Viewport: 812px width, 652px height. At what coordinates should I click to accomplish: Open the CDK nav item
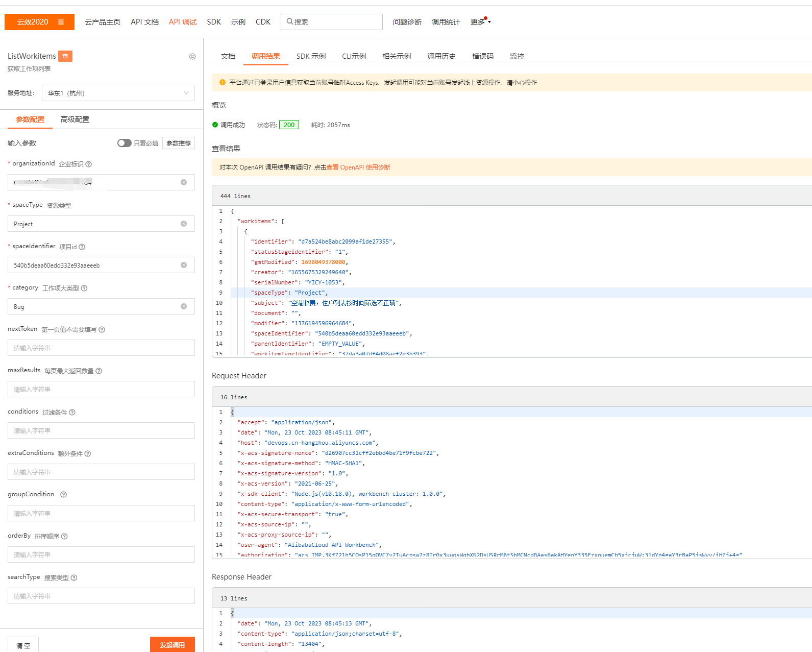click(263, 22)
